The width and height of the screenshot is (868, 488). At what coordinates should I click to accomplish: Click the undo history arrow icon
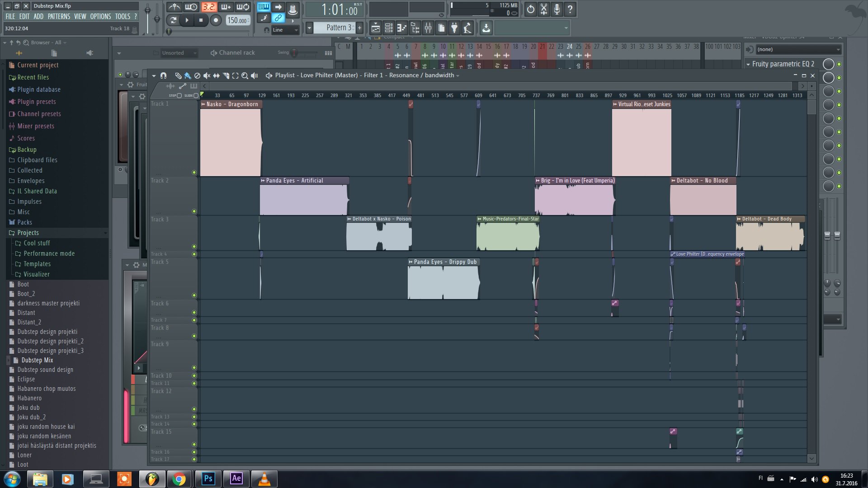coord(531,9)
